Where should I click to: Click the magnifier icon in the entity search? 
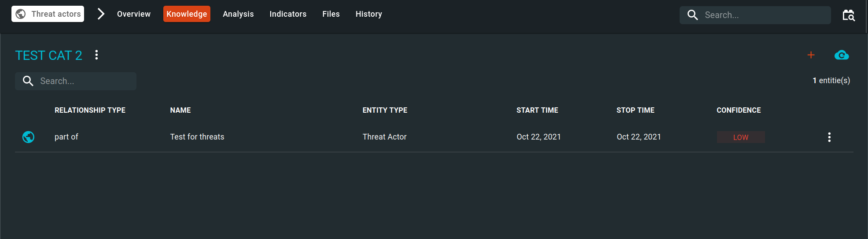click(x=28, y=81)
